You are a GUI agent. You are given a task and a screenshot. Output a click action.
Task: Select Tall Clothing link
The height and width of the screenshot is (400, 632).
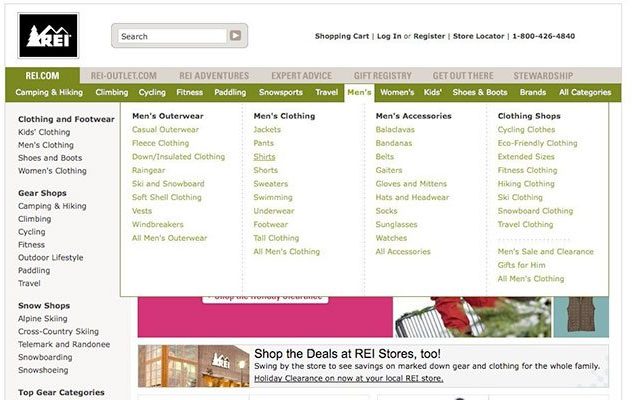coord(276,238)
